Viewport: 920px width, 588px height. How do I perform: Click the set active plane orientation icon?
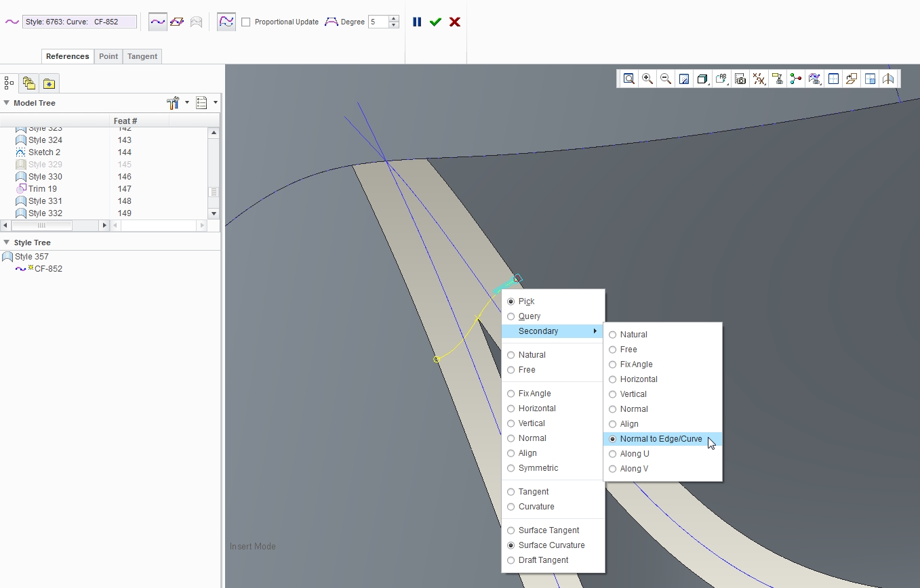(852, 79)
